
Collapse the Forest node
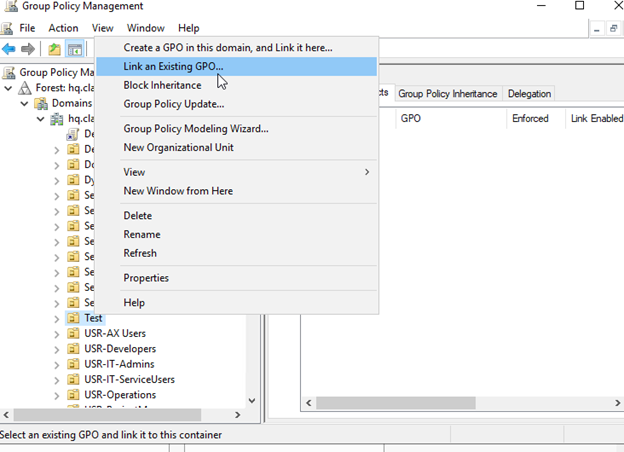pyautogui.click(x=8, y=88)
